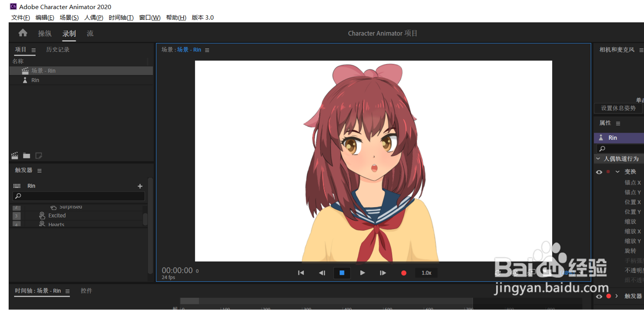
Task: Switch to 录制 (Record) workspace
Action: point(69,33)
